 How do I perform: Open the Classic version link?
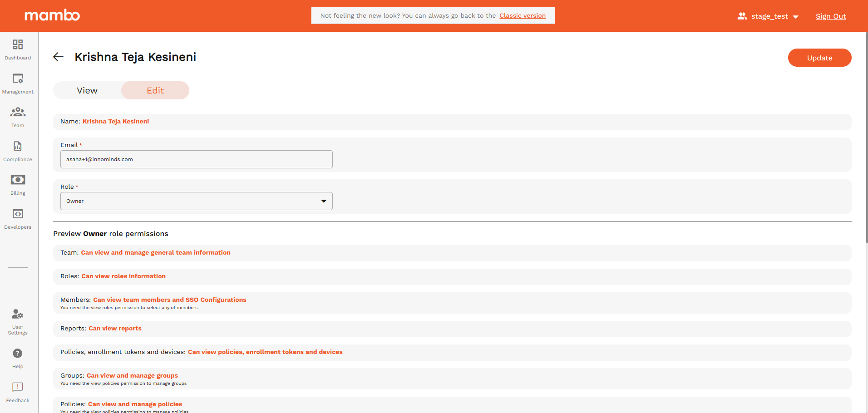523,15
